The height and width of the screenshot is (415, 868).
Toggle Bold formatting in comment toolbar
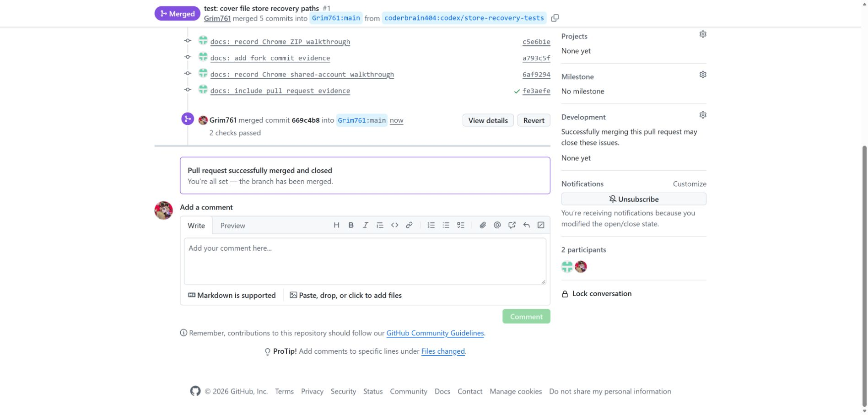tap(351, 225)
